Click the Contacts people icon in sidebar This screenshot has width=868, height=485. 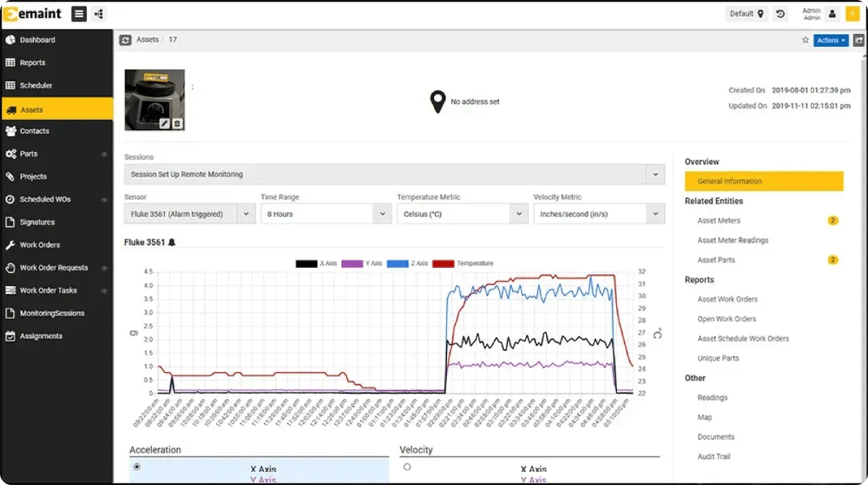point(10,131)
